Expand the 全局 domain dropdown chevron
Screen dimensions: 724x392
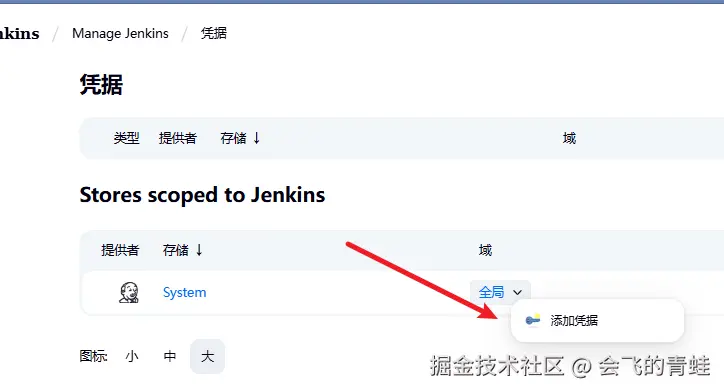pos(518,292)
